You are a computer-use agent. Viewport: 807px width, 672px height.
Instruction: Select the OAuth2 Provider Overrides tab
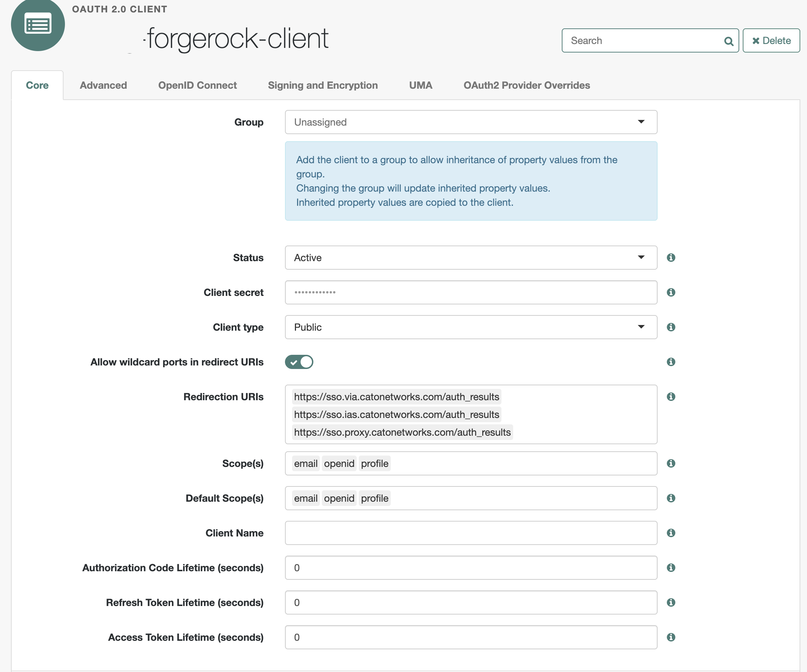pos(527,85)
